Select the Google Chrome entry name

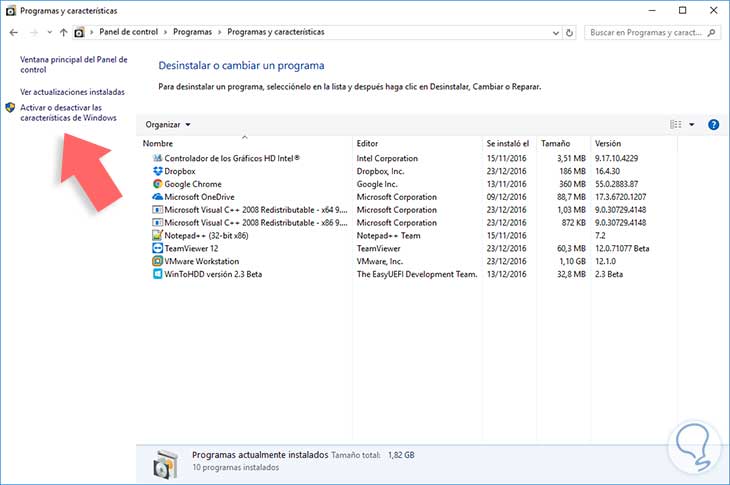(193, 184)
